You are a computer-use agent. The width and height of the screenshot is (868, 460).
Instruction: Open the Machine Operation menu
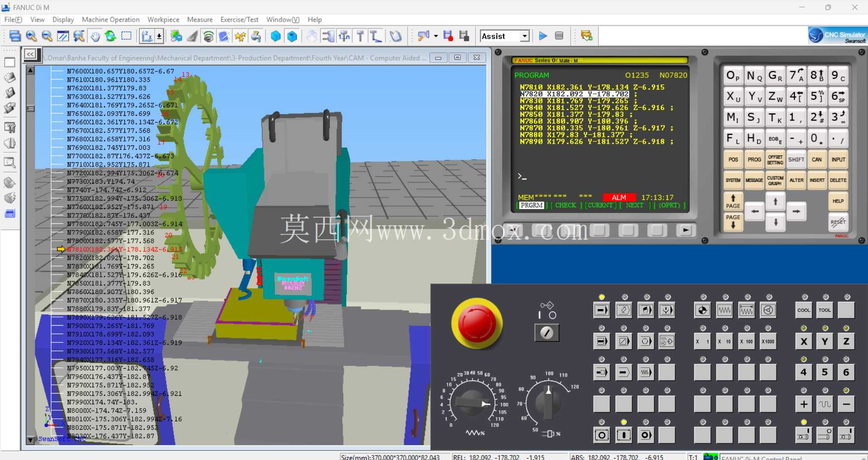tap(110, 19)
